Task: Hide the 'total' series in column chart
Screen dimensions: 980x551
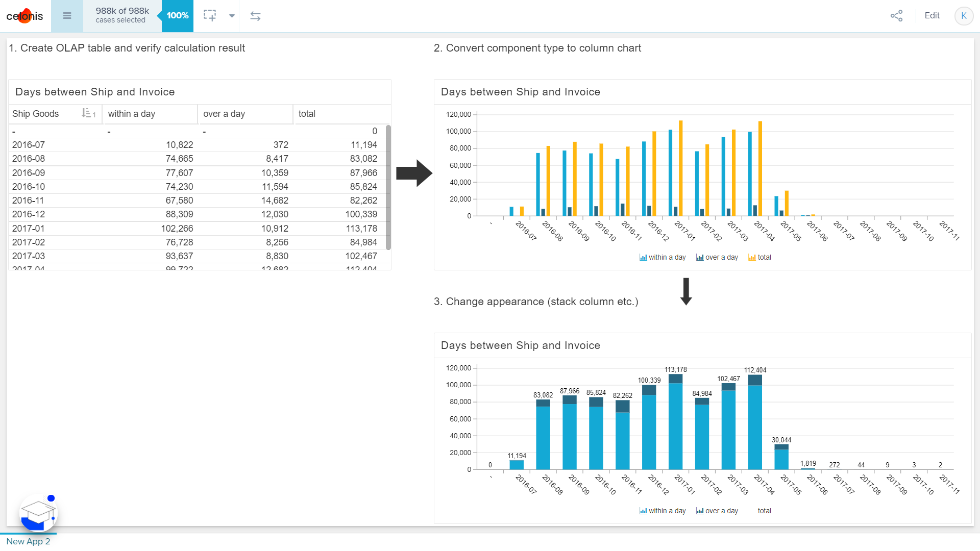Action: (x=759, y=257)
